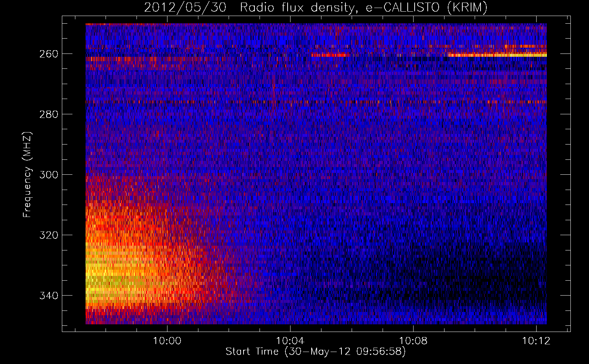Viewport: 589px width, 364px height.
Task: Click the 10:12 time tick label
Action: [x=536, y=341]
